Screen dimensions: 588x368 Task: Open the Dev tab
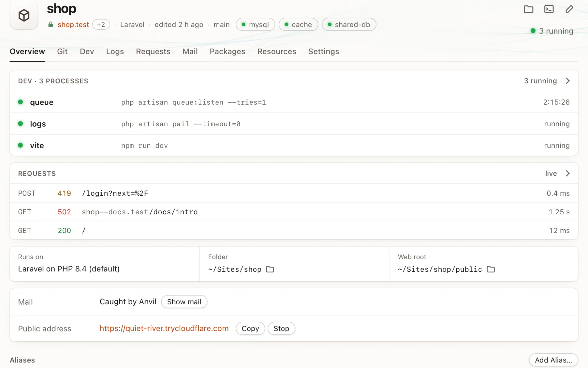pos(87,52)
